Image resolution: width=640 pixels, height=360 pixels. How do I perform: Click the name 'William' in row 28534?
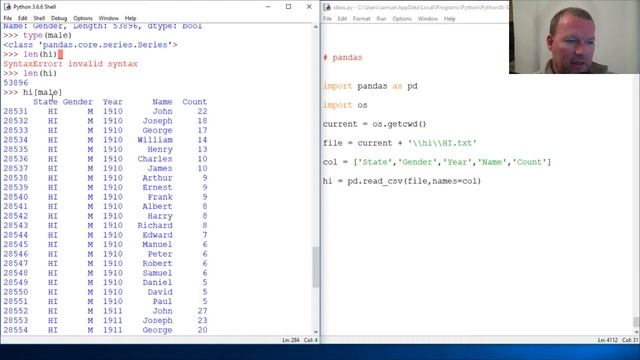tap(155, 140)
